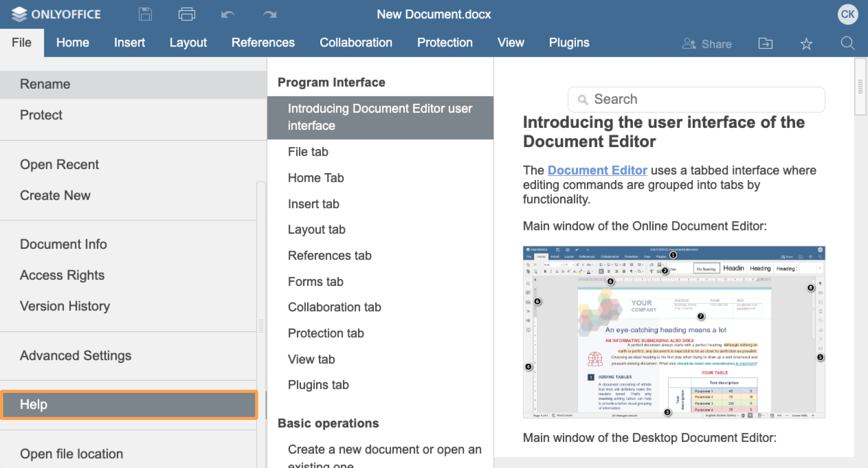Image resolution: width=868 pixels, height=468 pixels.
Task: Switch to the Collaboration tab
Action: coord(356,42)
